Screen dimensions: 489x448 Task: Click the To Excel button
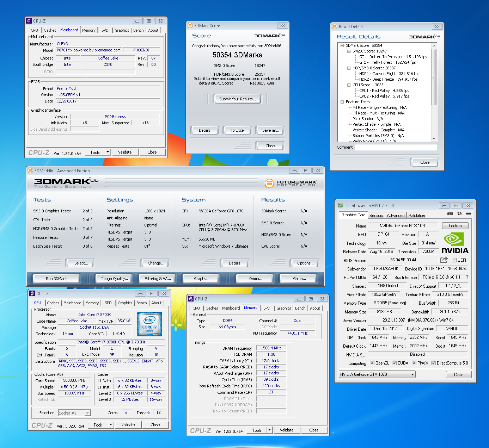point(238,130)
